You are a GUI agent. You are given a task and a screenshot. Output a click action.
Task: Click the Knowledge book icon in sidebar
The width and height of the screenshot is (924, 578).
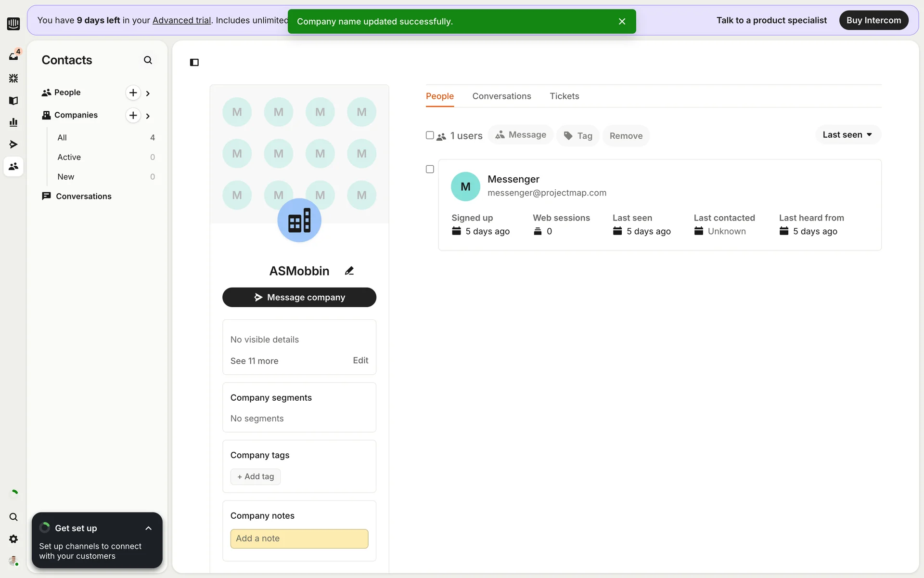[13, 100]
